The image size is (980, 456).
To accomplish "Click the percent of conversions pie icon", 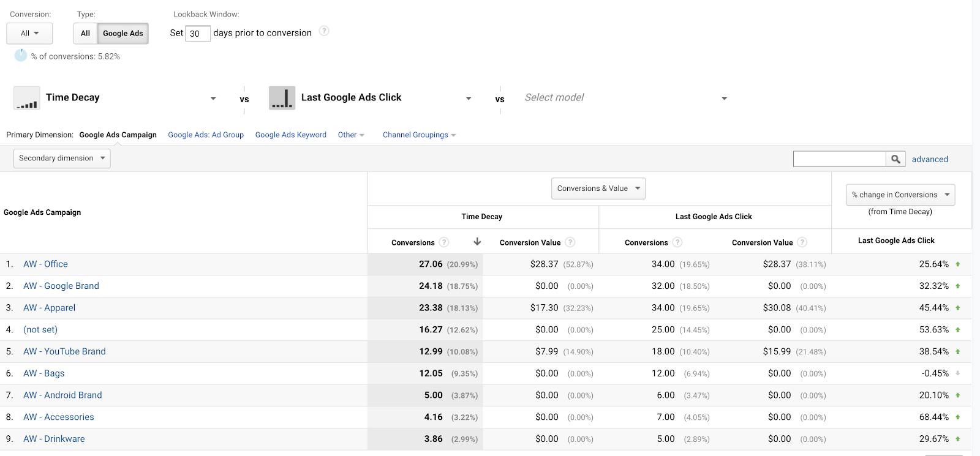I will tap(21, 55).
